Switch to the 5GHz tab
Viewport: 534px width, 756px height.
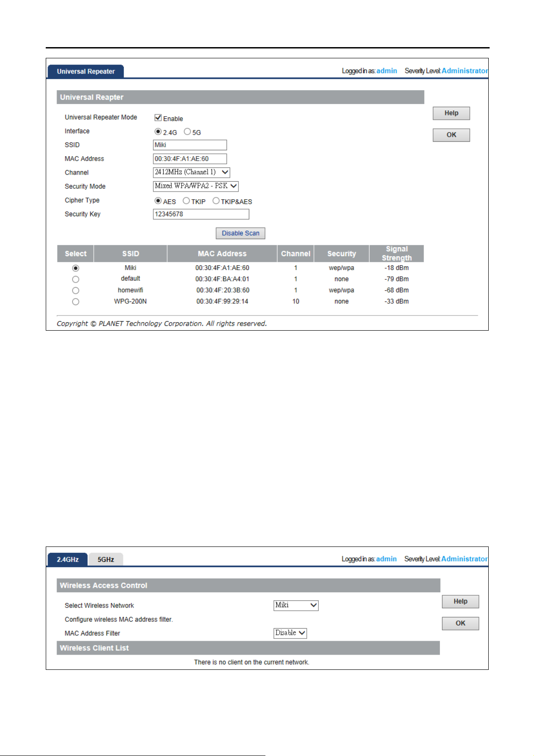pos(106,559)
